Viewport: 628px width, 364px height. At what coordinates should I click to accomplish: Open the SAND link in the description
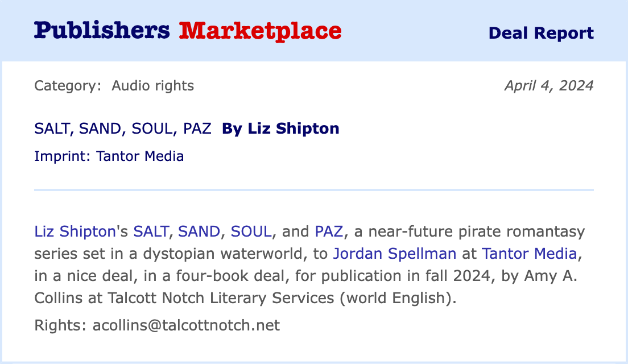click(199, 231)
